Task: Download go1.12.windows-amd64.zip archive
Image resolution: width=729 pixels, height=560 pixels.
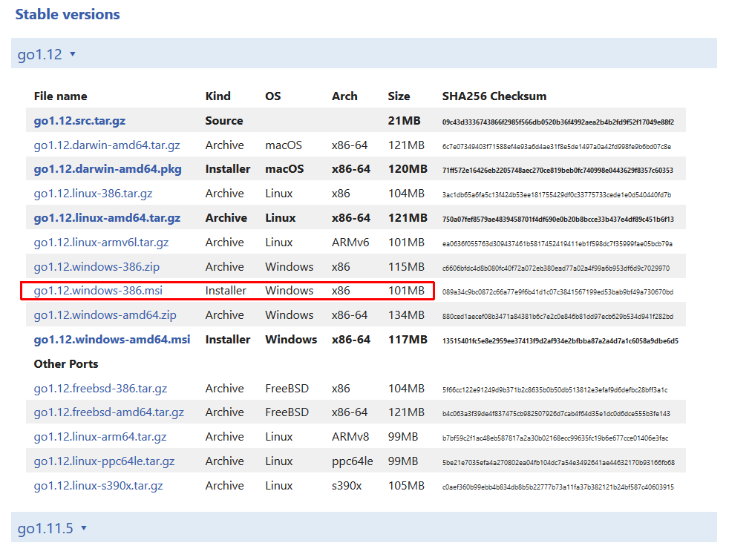Action: pos(105,315)
